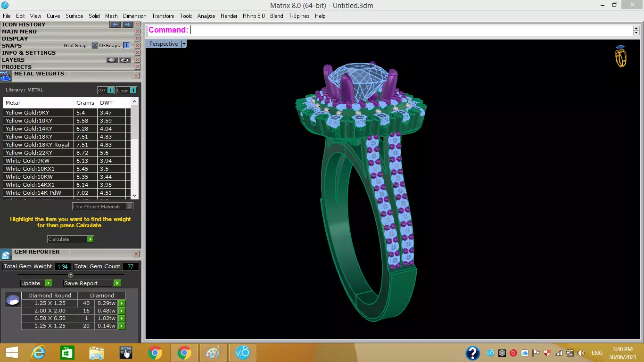The image size is (644, 362).
Task: Toggle O-Snaps switch
Action: [x=126, y=46]
